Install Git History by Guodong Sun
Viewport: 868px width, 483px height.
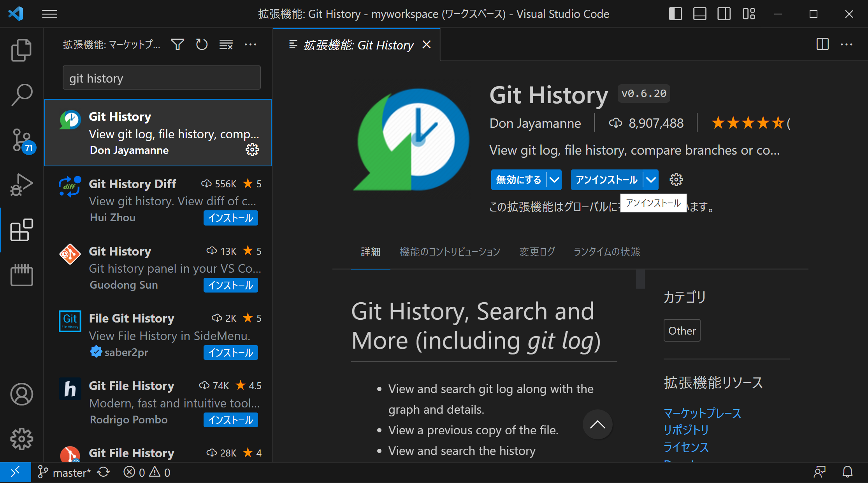point(231,285)
